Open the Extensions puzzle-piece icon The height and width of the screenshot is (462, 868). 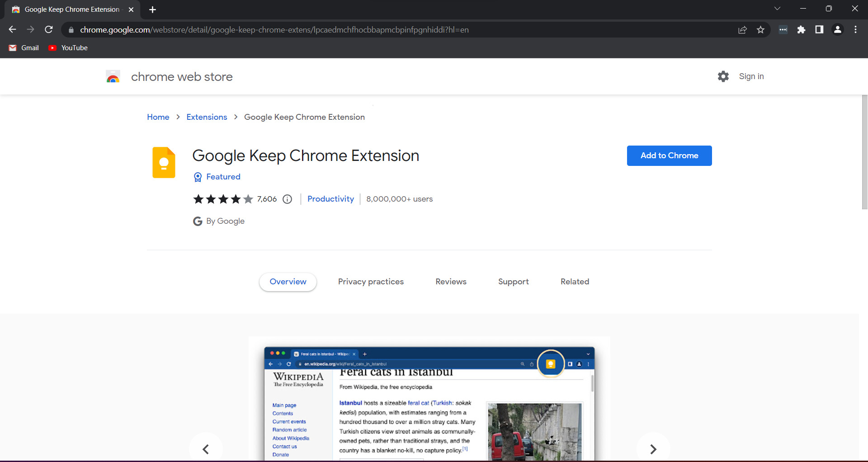point(802,29)
